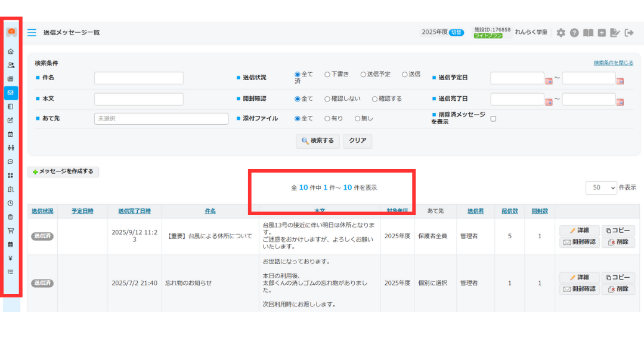Screen dimensions: 644x338
Task: Click the logout arrow icon
Action: coord(628,33)
